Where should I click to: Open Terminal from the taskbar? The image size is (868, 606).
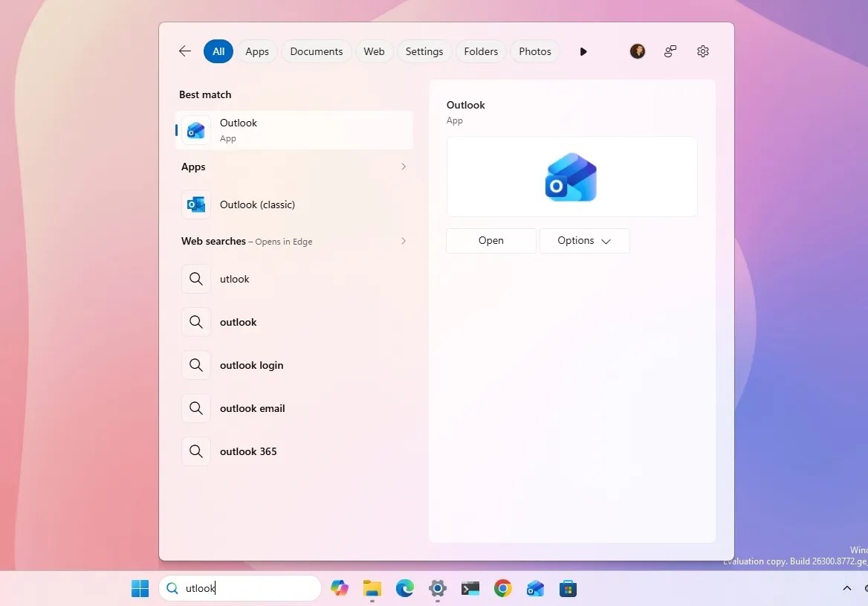470,588
